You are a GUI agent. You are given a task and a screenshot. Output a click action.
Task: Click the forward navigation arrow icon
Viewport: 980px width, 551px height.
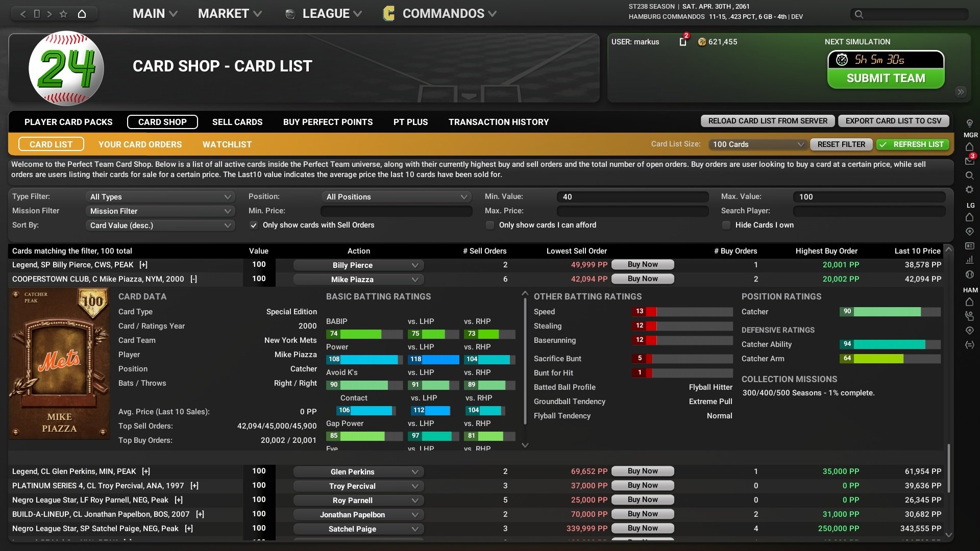(x=51, y=12)
